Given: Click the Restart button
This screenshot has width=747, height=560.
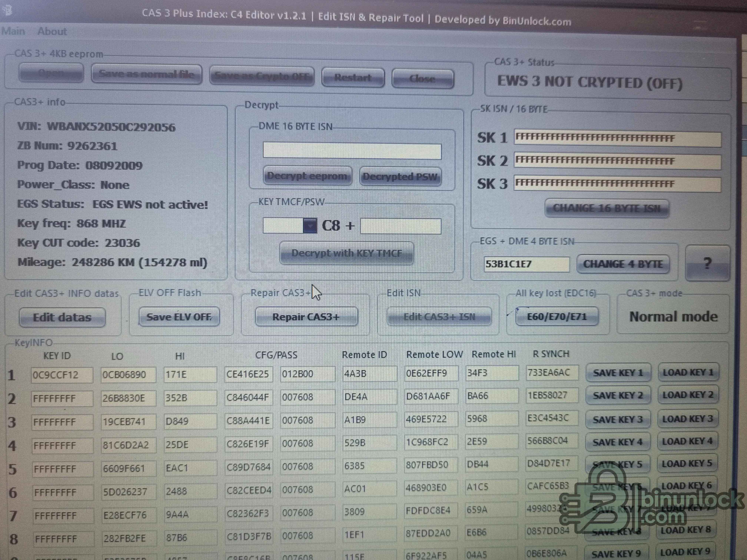Looking at the screenshot, I should 353,78.
